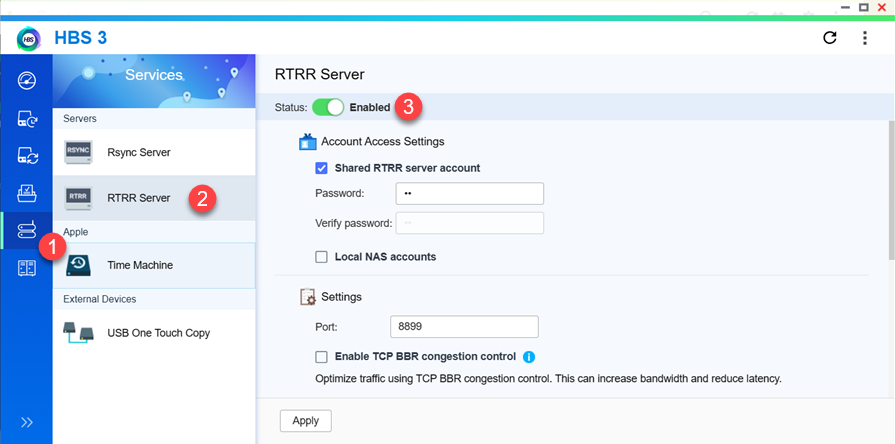
Task: Select USB One Touch Copy
Action: point(158,333)
